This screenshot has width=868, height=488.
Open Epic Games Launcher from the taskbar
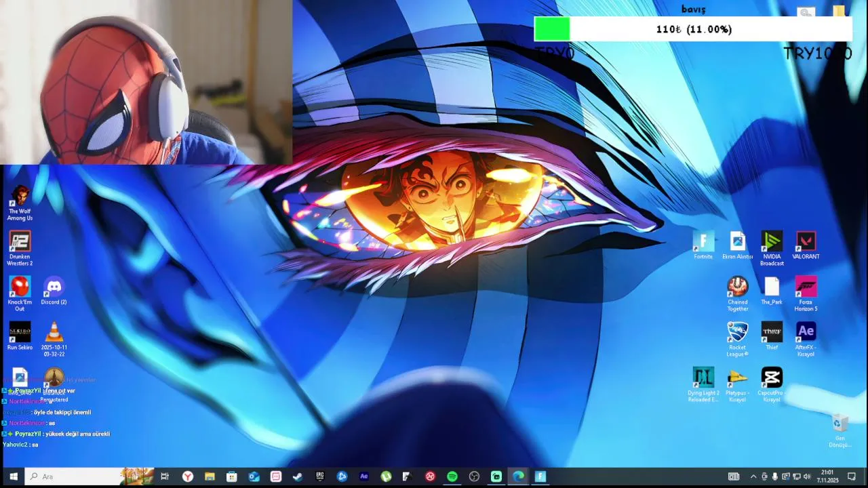[x=320, y=476]
